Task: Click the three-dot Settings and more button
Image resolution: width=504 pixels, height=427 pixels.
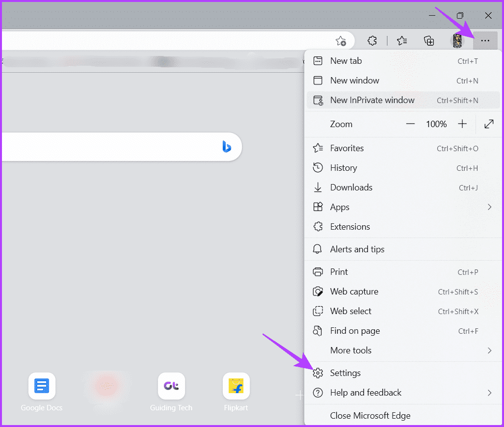Action: [485, 41]
